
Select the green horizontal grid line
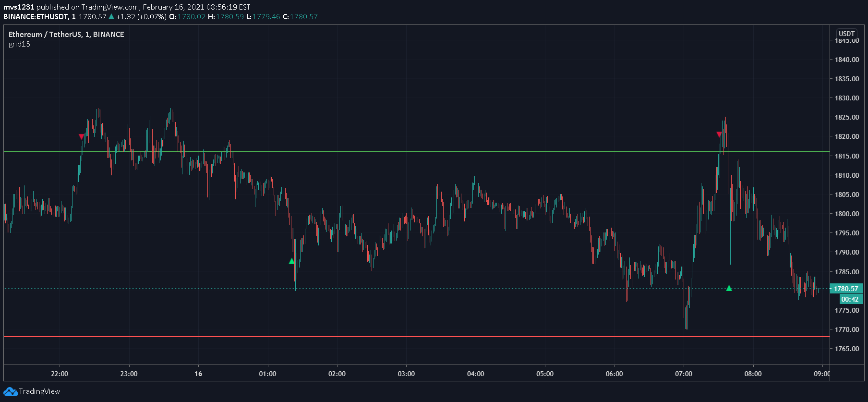pyautogui.click(x=416, y=152)
